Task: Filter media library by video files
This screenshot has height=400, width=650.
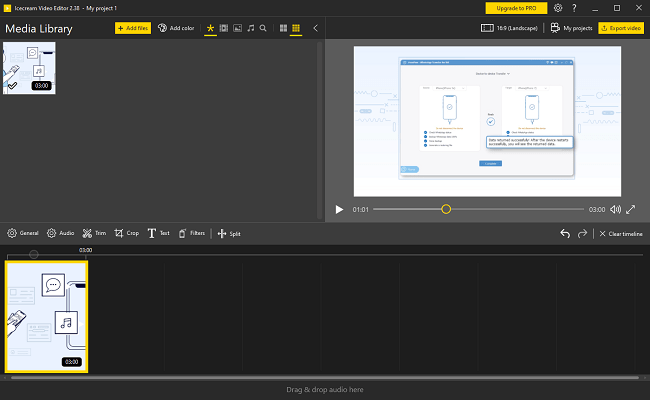Action: pyautogui.click(x=224, y=28)
